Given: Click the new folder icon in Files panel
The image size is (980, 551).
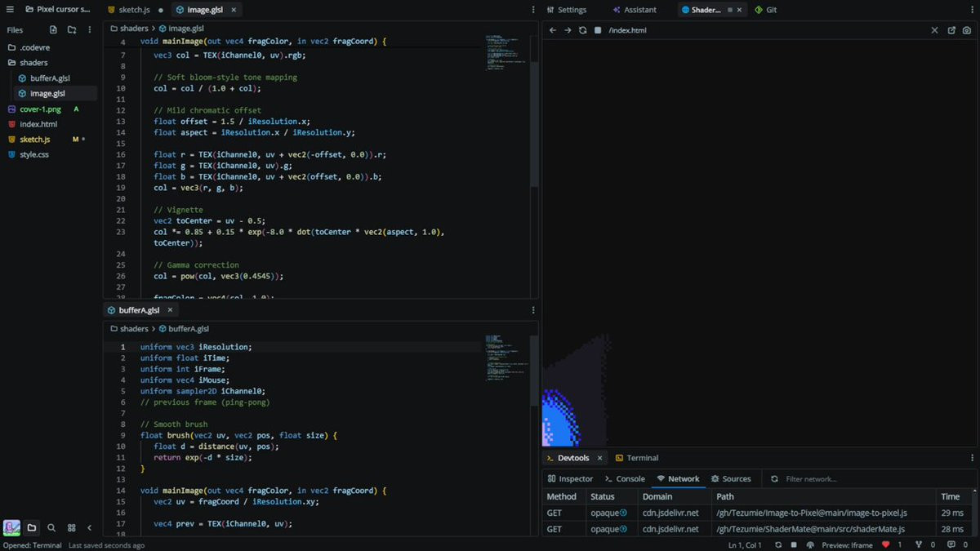Looking at the screenshot, I should (72, 30).
